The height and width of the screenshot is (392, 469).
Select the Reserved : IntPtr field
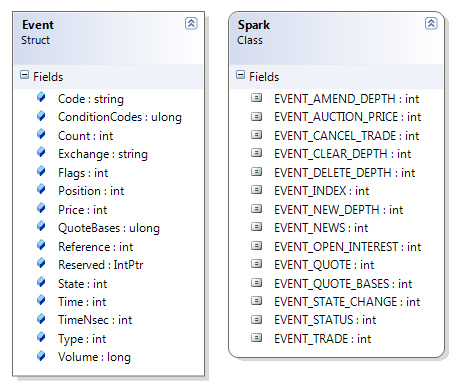[x=100, y=265]
